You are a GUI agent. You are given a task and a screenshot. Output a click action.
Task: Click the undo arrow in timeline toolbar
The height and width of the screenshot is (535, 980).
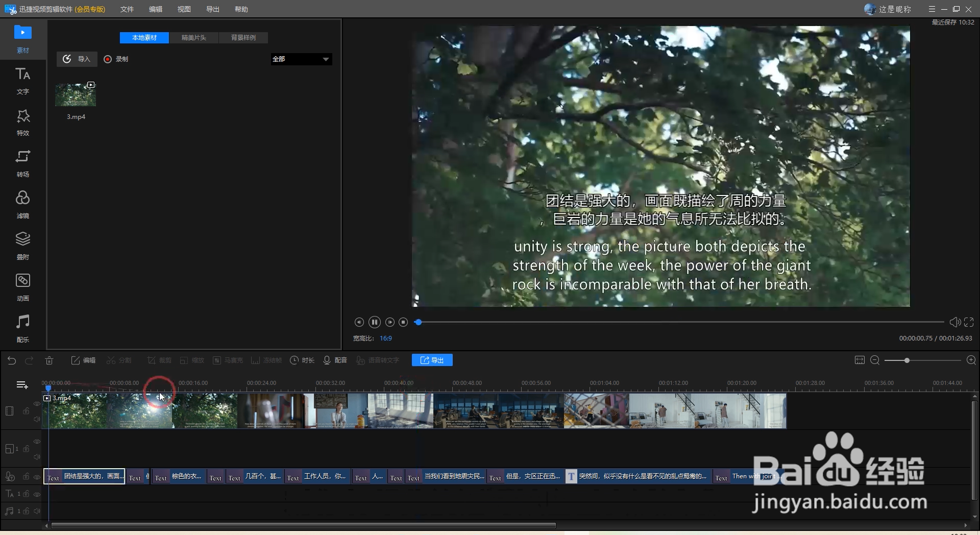(12, 360)
